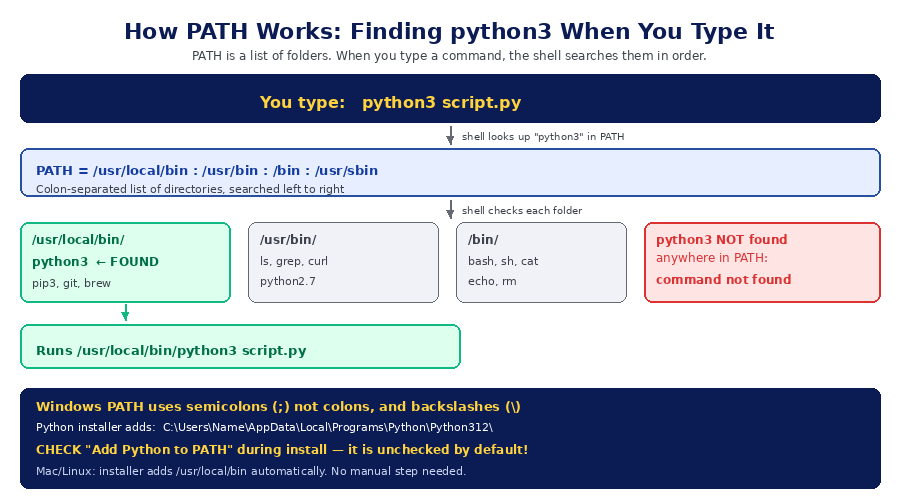900x500 pixels.
Task: Click the 'How PATH Works' title
Action: tap(449, 32)
